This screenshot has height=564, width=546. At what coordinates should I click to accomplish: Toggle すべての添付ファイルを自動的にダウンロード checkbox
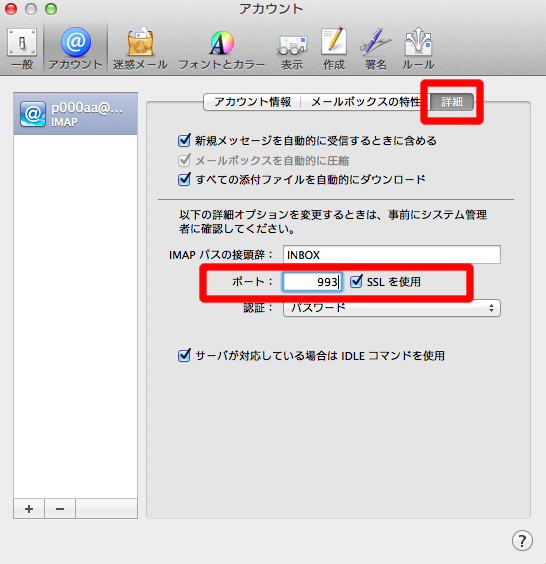click(x=184, y=179)
